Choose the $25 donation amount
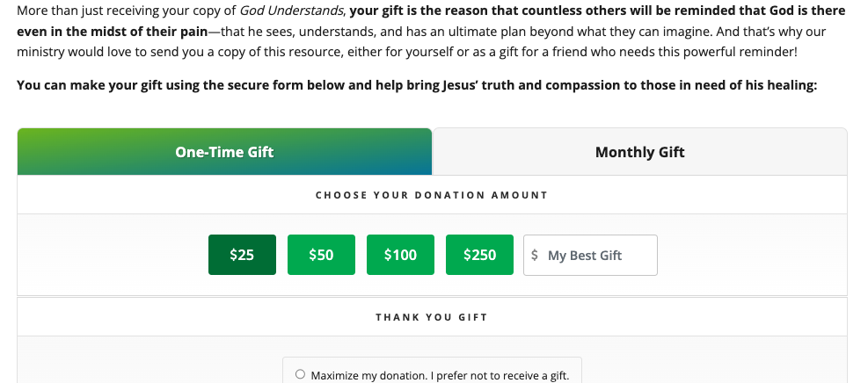The height and width of the screenshot is (383, 868). click(242, 255)
